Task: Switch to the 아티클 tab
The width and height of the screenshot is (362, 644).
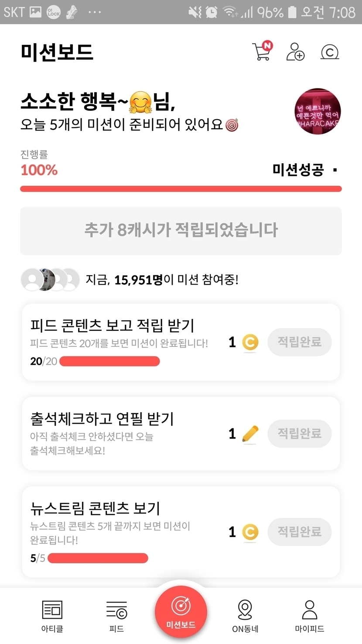Action: click(x=52, y=616)
